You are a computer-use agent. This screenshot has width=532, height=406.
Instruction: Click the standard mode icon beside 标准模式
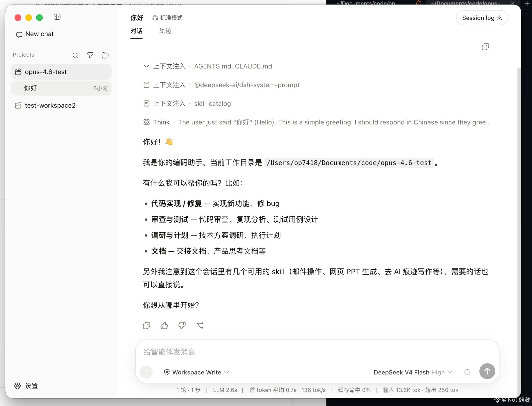point(155,18)
